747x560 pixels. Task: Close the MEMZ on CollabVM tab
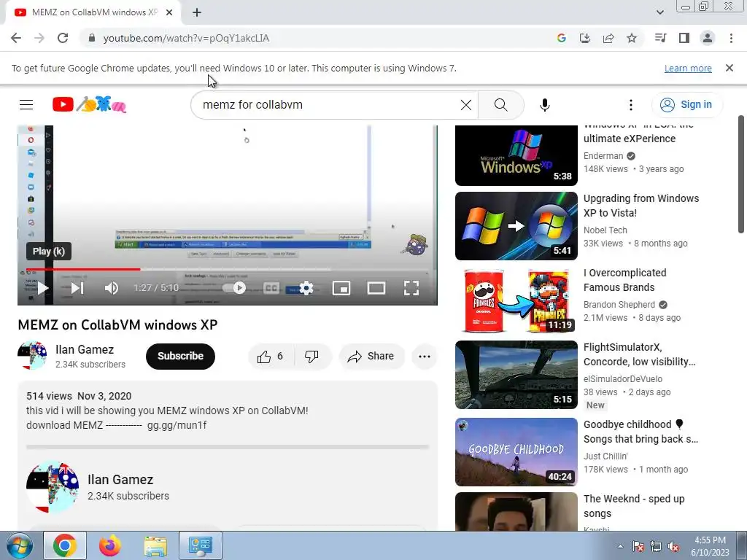tap(169, 13)
